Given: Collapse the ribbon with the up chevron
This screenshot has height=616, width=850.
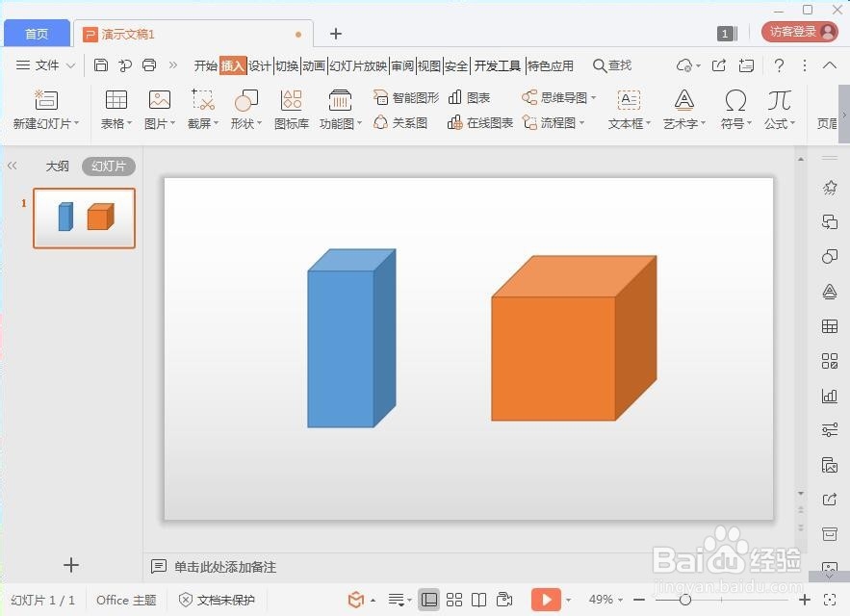Looking at the screenshot, I should tap(830, 65).
